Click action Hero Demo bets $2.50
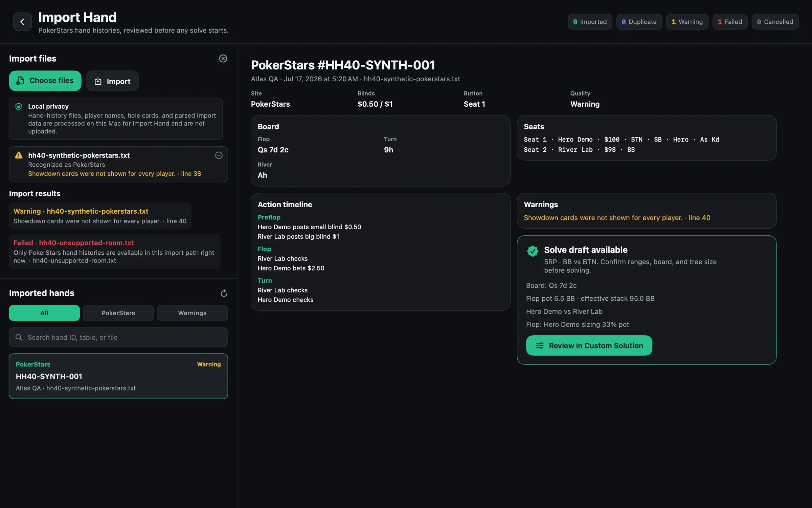Screen dimensions: 812x508 (291, 268)
